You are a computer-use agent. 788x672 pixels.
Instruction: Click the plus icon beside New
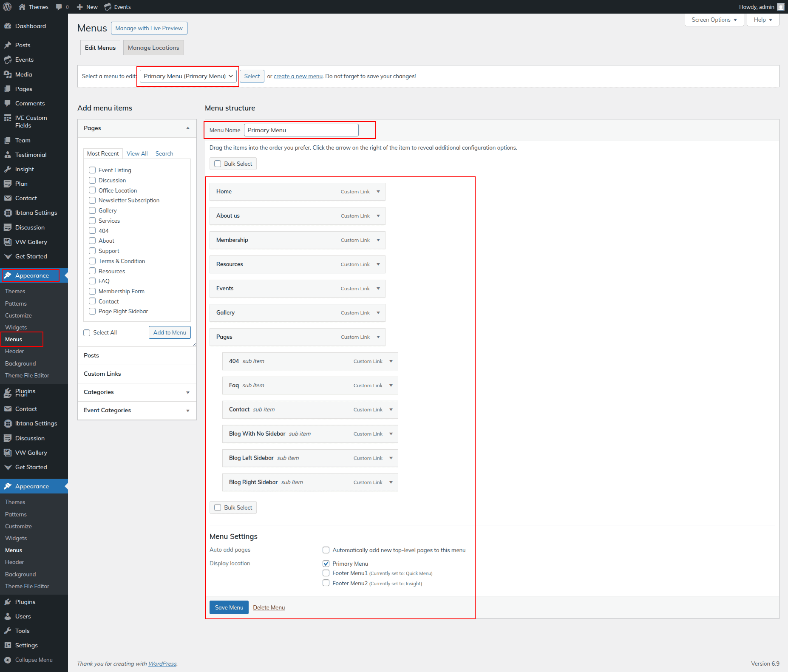[79, 7]
